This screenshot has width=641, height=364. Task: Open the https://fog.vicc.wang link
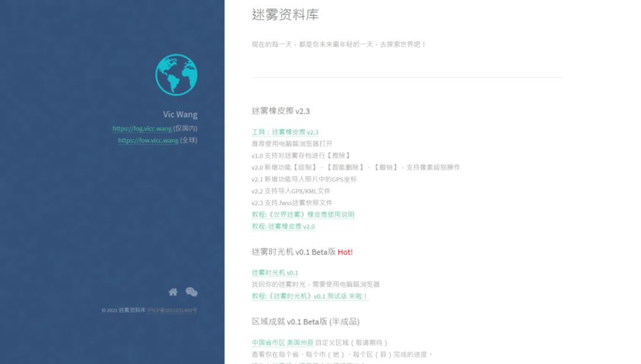coord(142,129)
